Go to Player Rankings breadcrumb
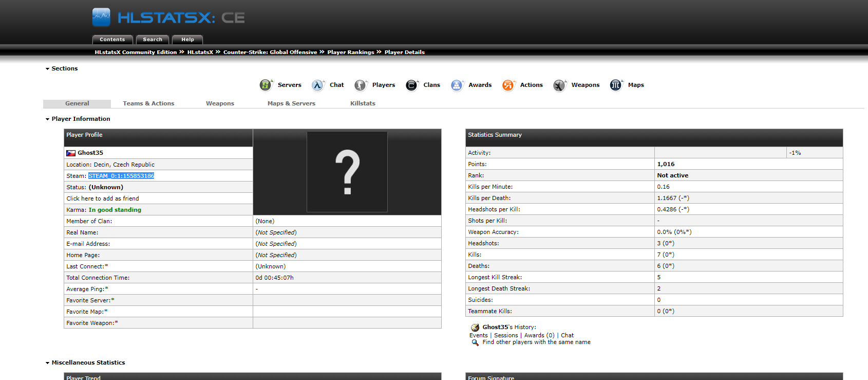Image resolution: width=868 pixels, height=380 pixels. click(x=351, y=52)
